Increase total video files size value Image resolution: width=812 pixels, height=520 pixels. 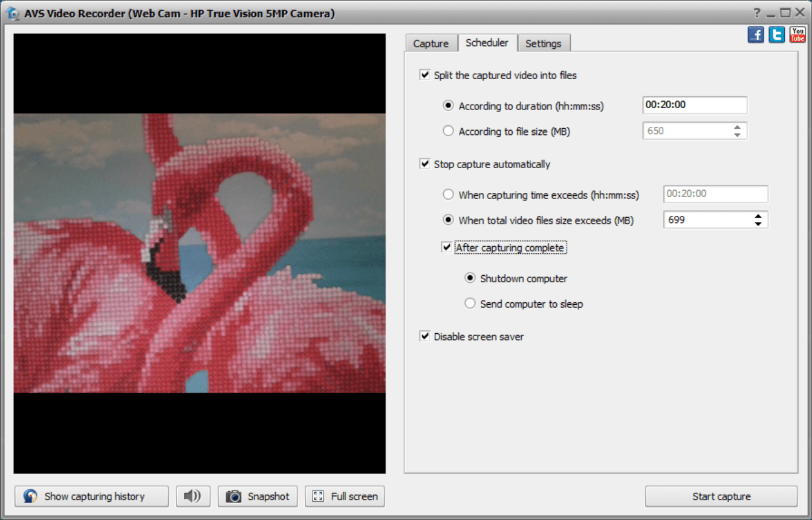(758, 216)
